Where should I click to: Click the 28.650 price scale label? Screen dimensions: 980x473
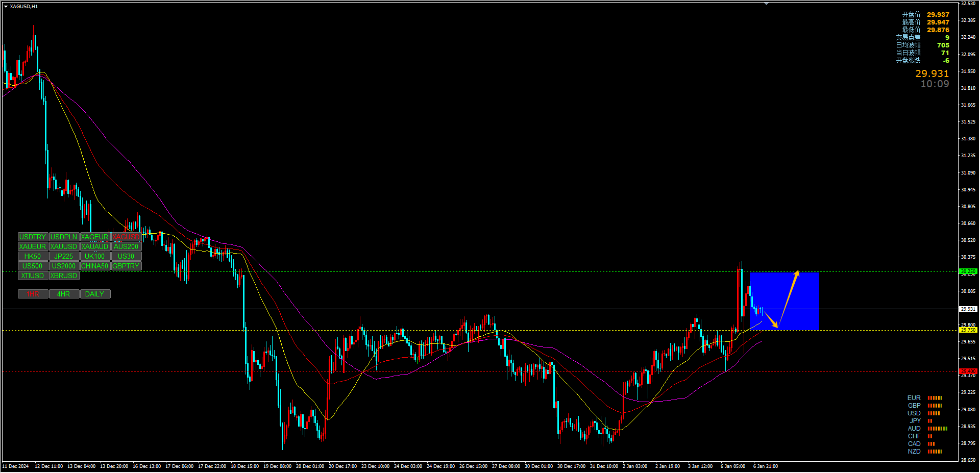tap(968, 460)
